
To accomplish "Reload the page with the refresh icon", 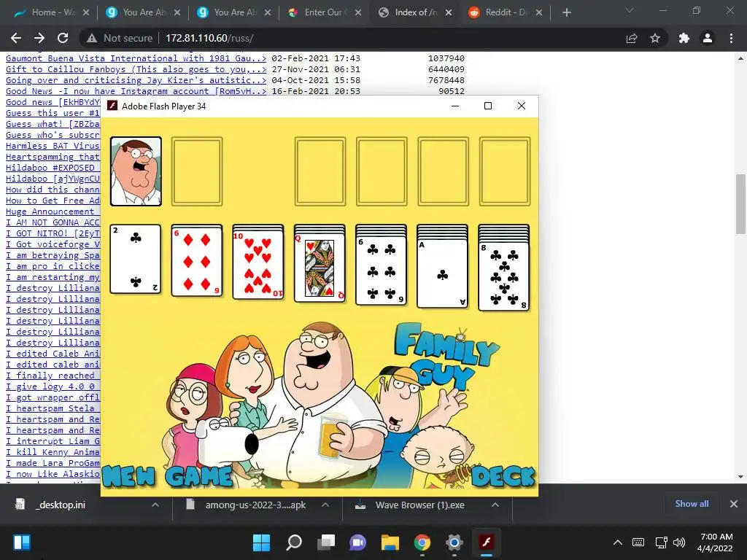I will tap(63, 38).
